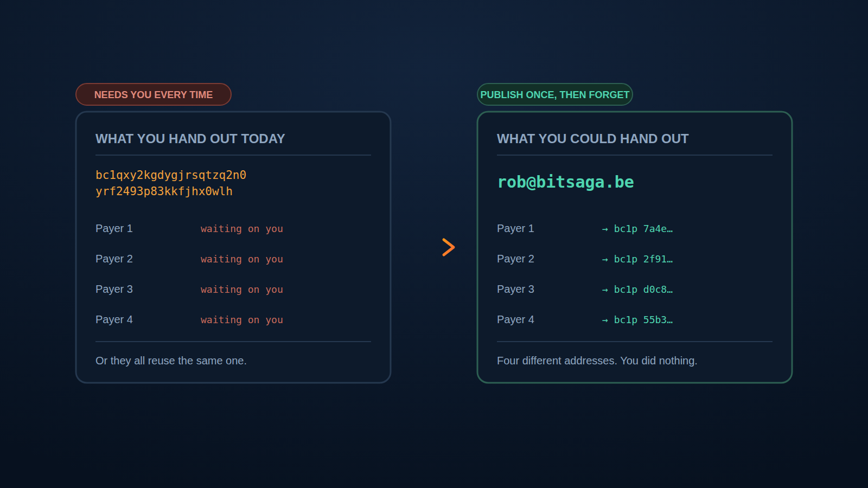Image resolution: width=868 pixels, height=488 pixels.
Task: Select the heading 'WHAT YOU COULD HAND OUT'
Action: pos(592,139)
